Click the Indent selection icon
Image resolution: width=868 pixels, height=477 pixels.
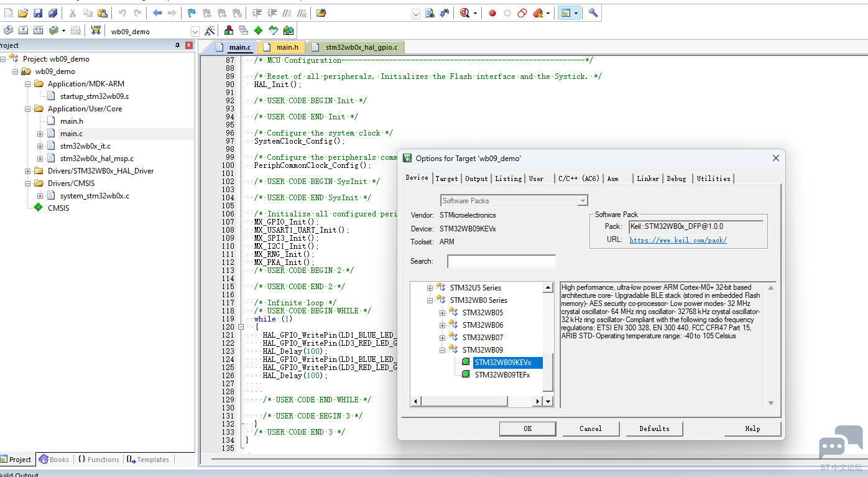point(257,13)
